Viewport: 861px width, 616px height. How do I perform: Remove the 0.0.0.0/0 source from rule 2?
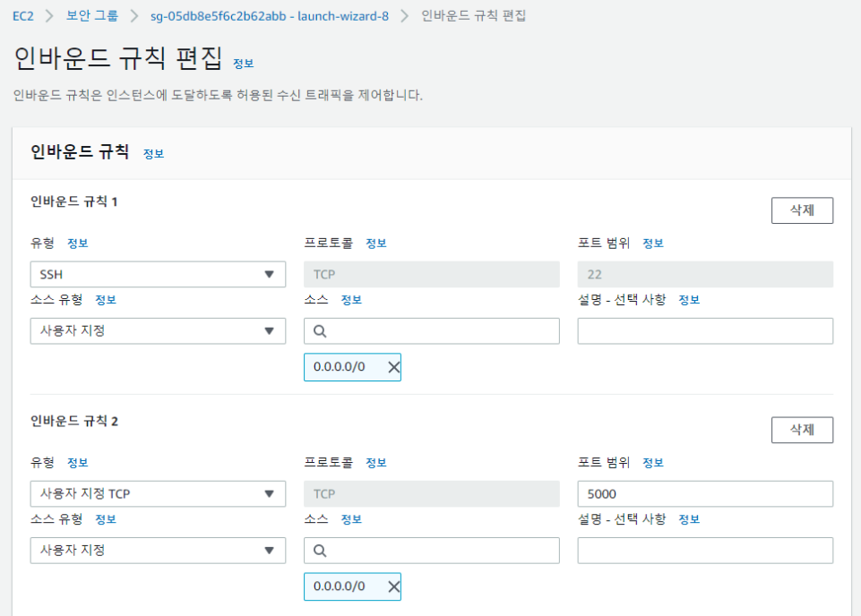pos(393,586)
